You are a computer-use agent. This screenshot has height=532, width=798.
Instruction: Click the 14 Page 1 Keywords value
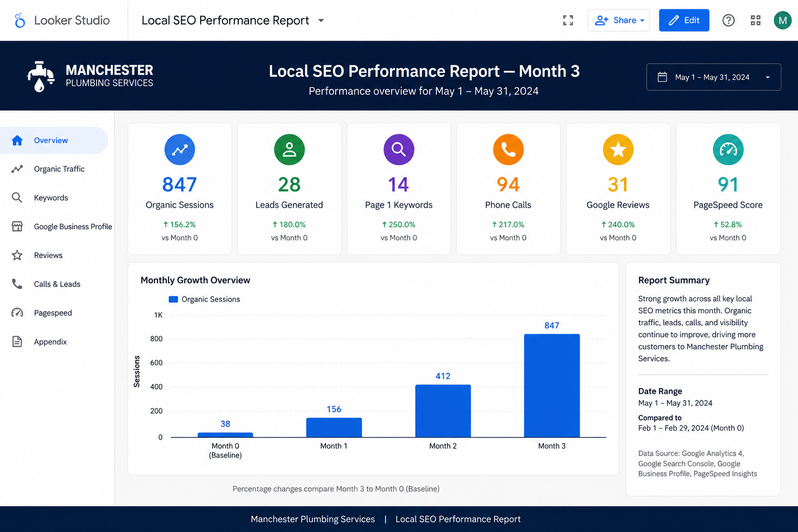point(399,184)
